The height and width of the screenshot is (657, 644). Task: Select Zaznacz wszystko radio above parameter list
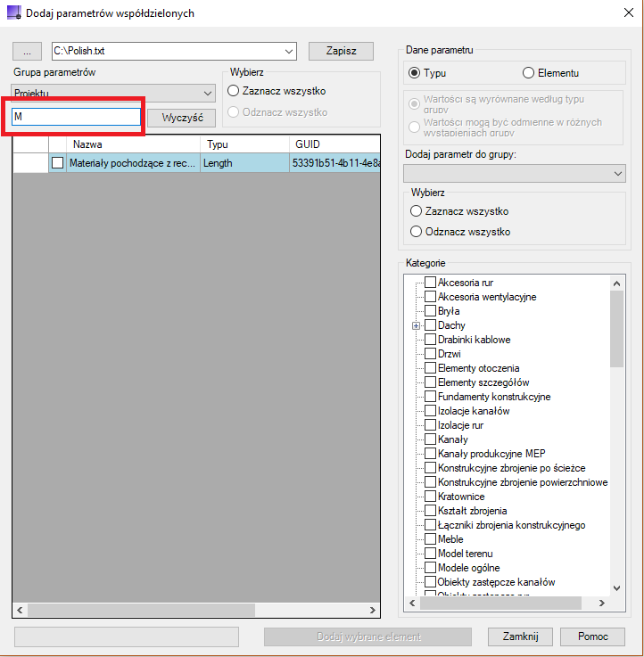[233, 91]
